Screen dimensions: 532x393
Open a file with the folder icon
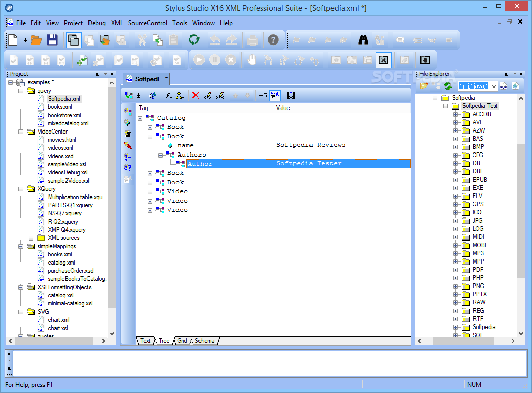coord(36,40)
